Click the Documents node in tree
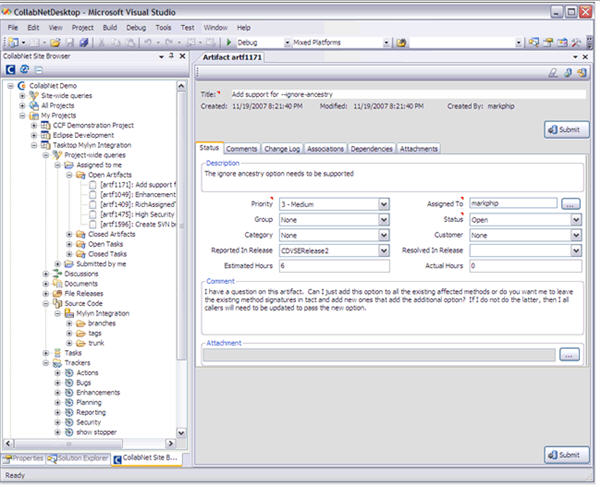This screenshot has height=487, width=600. tap(81, 283)
